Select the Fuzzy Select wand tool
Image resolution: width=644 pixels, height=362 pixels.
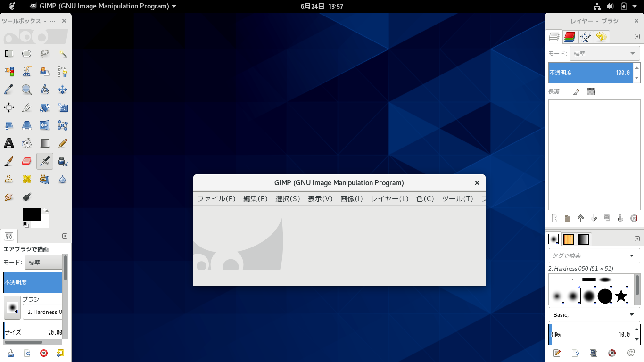click(63, 54)
